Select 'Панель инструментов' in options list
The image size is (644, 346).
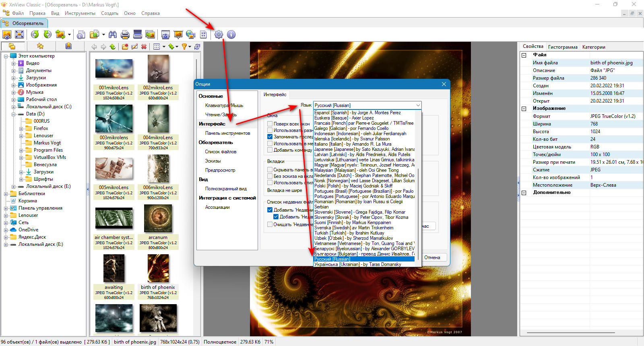click(227, 133)
